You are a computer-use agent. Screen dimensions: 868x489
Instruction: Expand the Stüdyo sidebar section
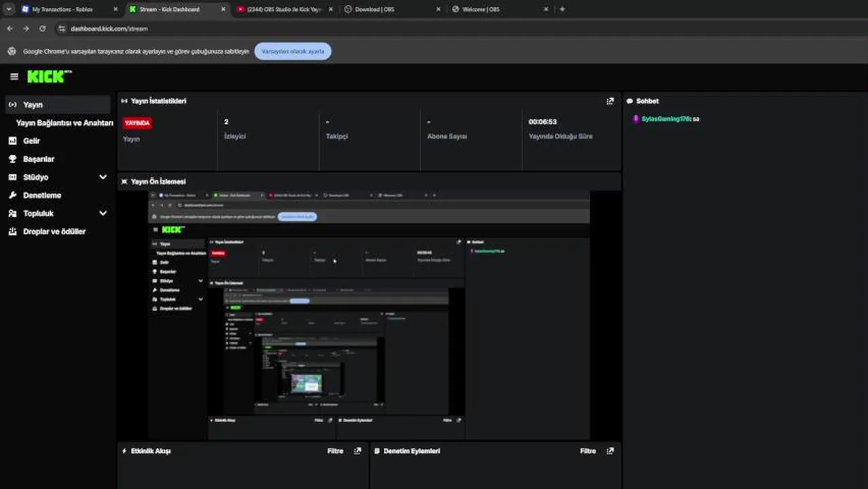[103, 177]
